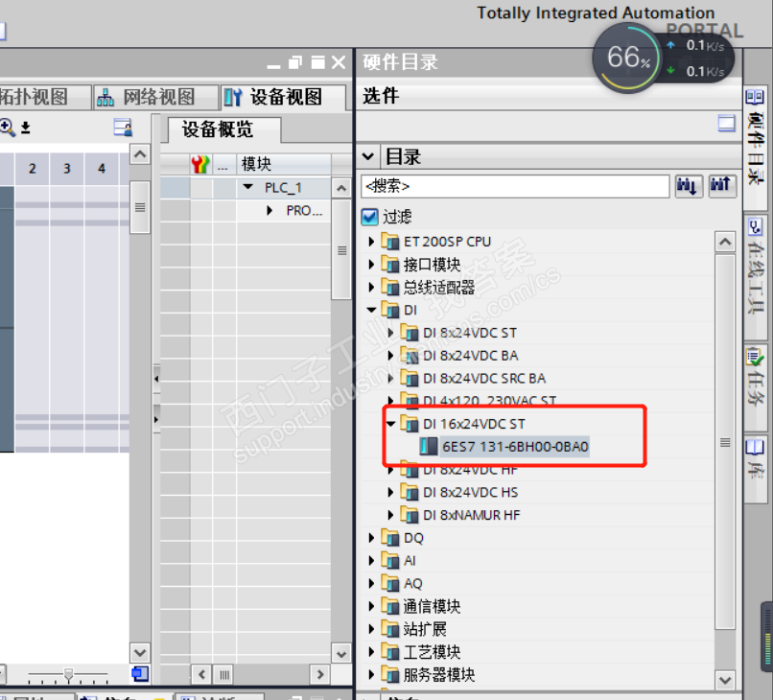Click the search up icon button
The height and width of the screenshot is (700, 773).
pos(722,186)
